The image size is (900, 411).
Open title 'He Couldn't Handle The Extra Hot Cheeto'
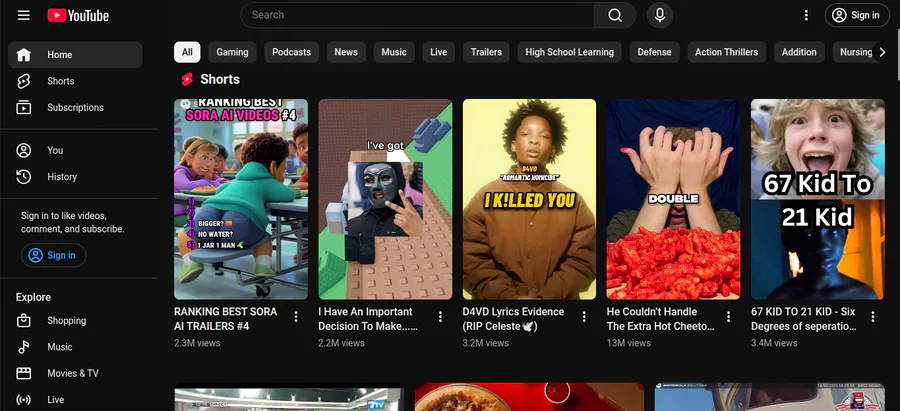[x=661, y=319]
